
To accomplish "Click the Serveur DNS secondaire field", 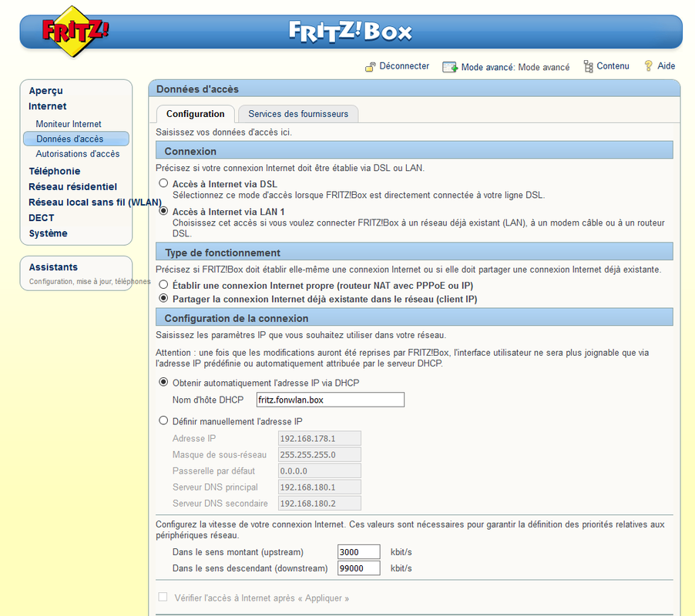I will coord(320,503).
